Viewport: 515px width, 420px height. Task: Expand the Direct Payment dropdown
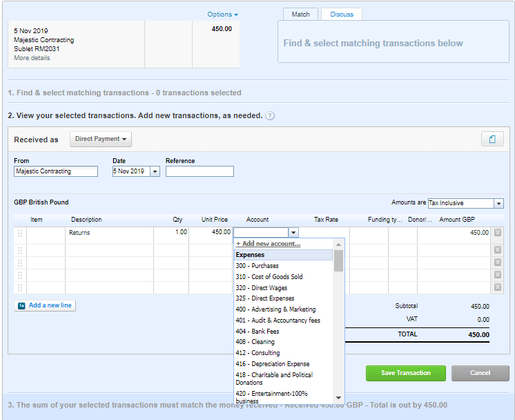pos(101,139)
